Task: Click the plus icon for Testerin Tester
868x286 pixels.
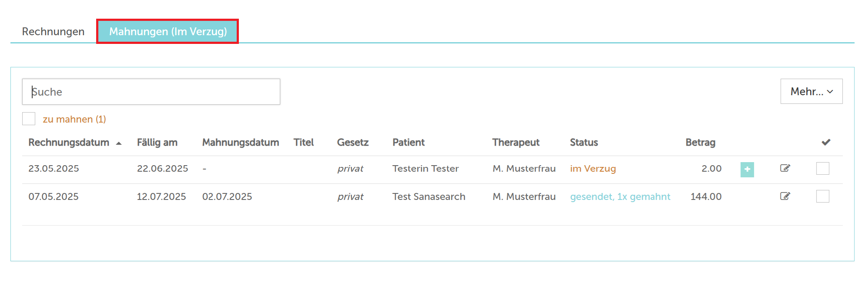Action: 747,170
